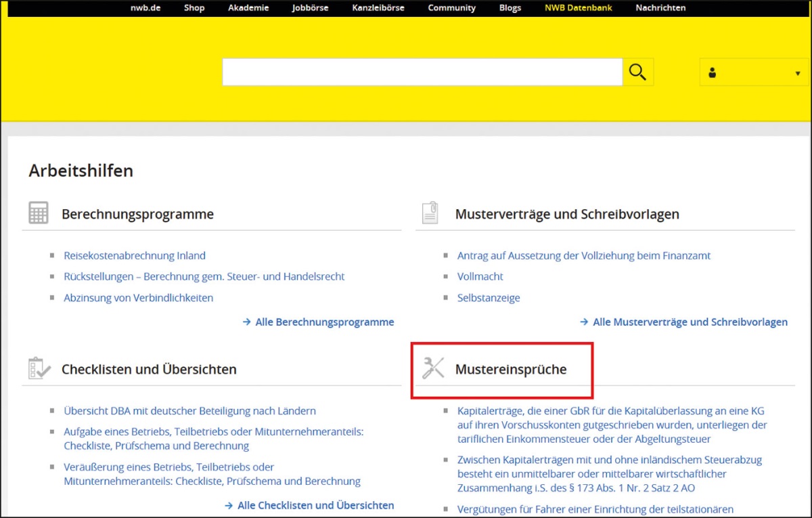Viewport: 812px width, 518px height.
Task: Open the Vollmacht template link
Action: pyautogui.click(x=480, y=277)
